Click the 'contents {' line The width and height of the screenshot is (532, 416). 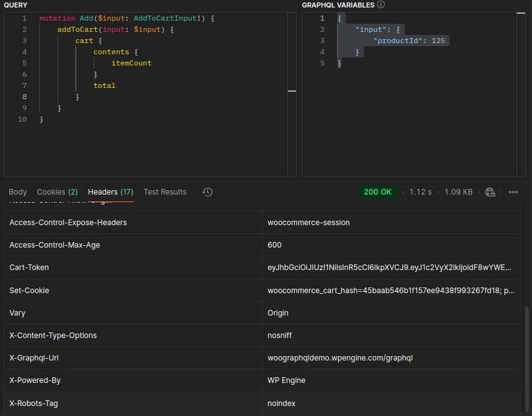click(116, 52)
